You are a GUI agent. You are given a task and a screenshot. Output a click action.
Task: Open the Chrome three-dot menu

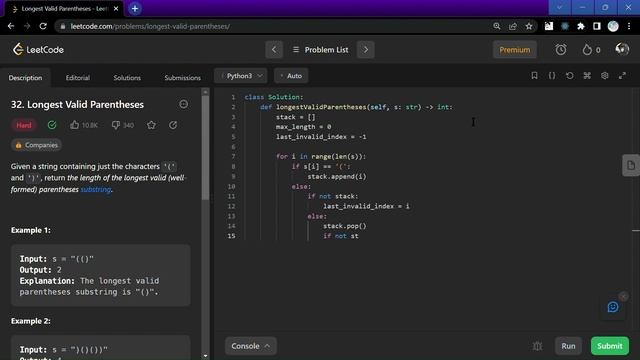click(x=629, y=26)
